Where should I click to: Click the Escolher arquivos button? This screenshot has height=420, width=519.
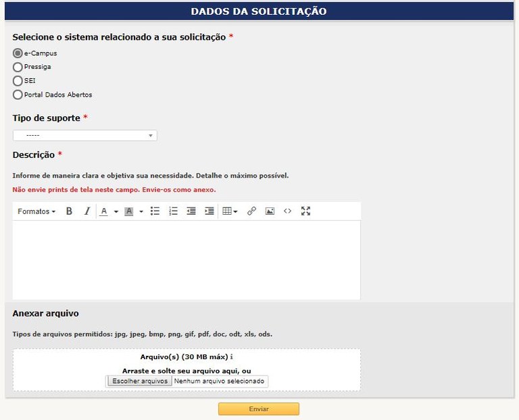[x=139, y=381]
